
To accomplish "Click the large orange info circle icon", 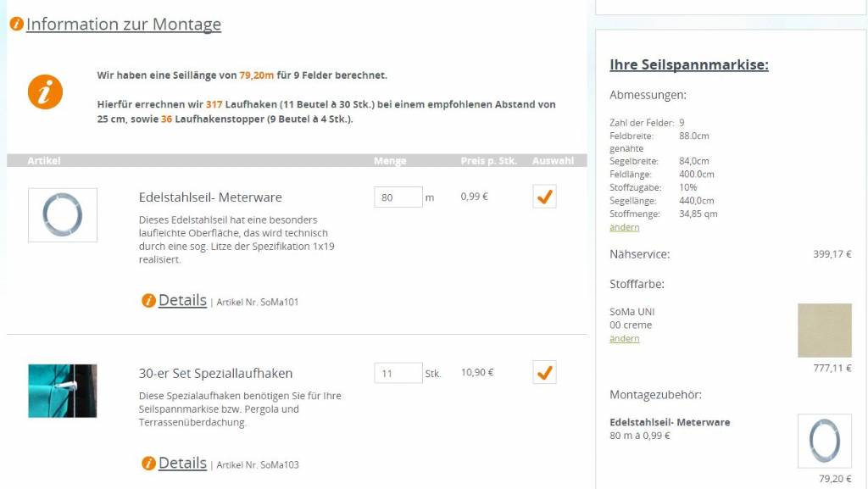I will coord(46,92).
